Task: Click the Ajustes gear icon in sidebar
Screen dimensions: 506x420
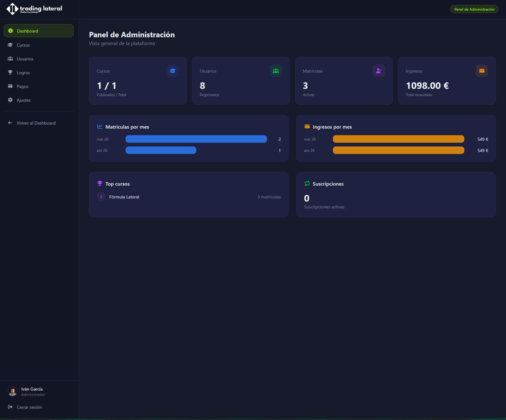Action: point(10,100)
